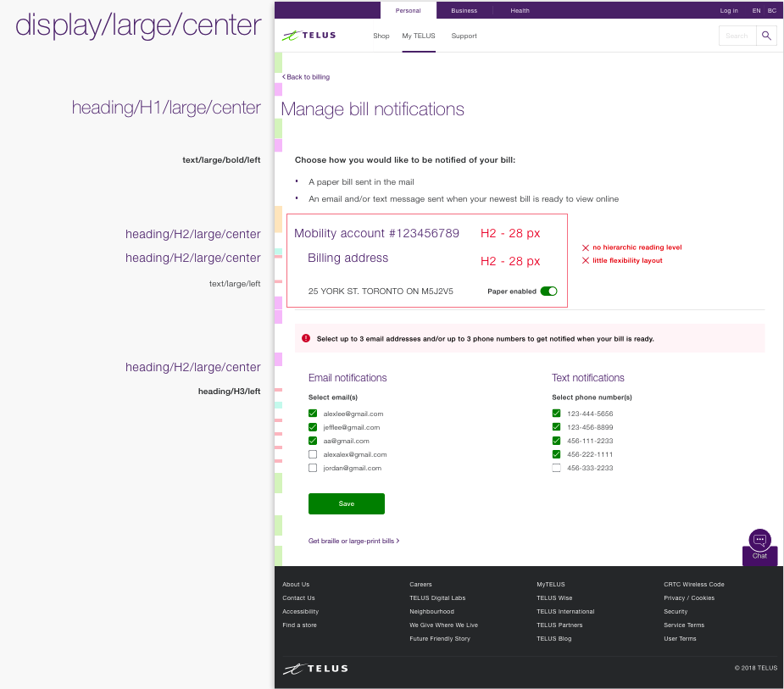The image size is (784, 689).
Task: Expand Get braille or large-print bills
Action: coord(353,540)
